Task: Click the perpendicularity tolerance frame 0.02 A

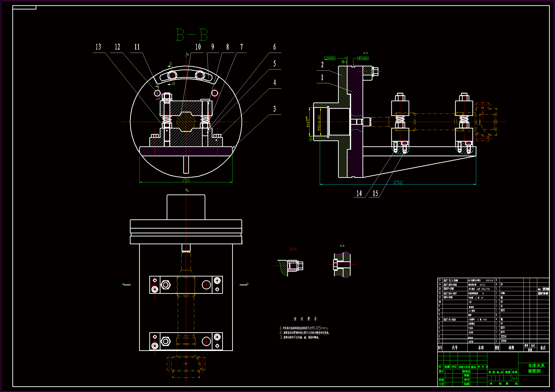Action: pos(330,58)
